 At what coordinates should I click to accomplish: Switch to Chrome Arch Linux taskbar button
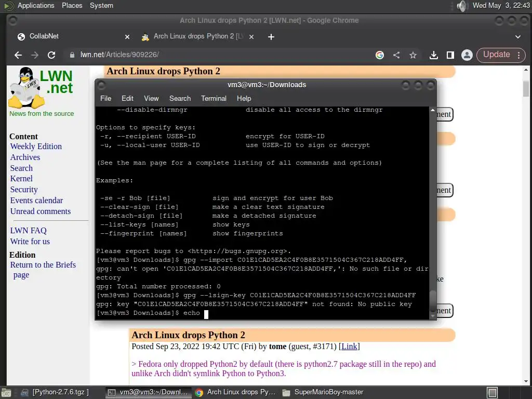click(235, 393)
